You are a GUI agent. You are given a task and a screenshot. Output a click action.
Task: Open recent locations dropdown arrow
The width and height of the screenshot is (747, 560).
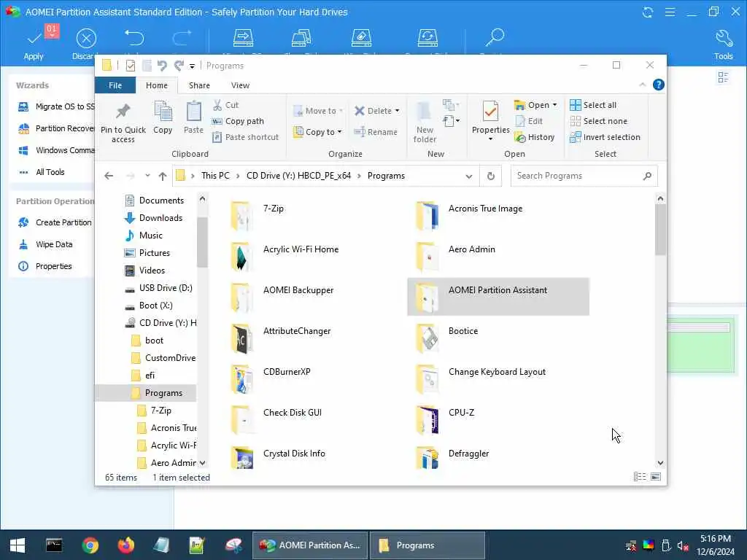[x=147, y=176]
